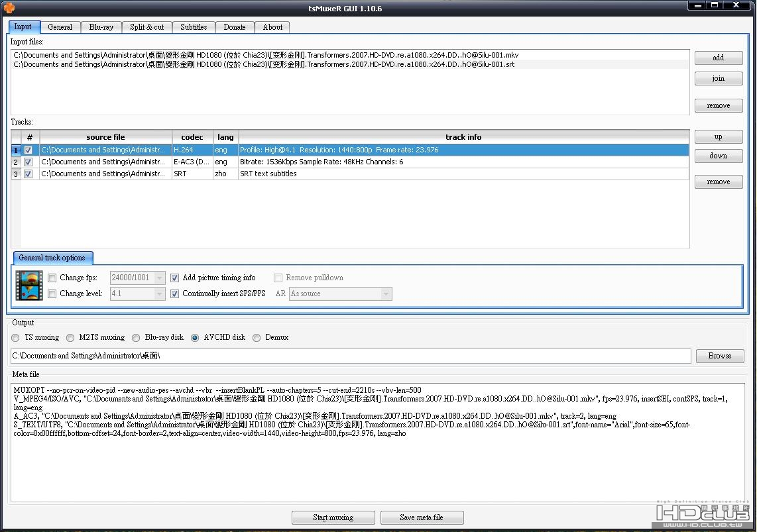Viewport: 757px width, 532px height.
Task: Select TS muxing output option
Action: 15,338
